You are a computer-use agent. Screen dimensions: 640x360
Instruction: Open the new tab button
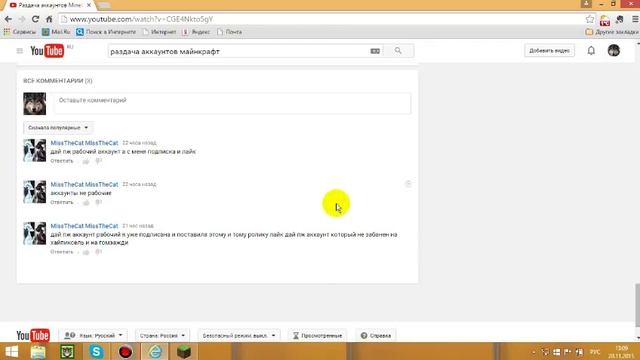point(104,5)
